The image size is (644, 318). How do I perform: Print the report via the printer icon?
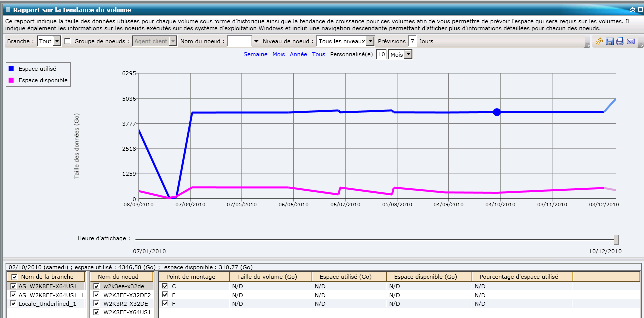pyautogui.click(x=620, y=42)
